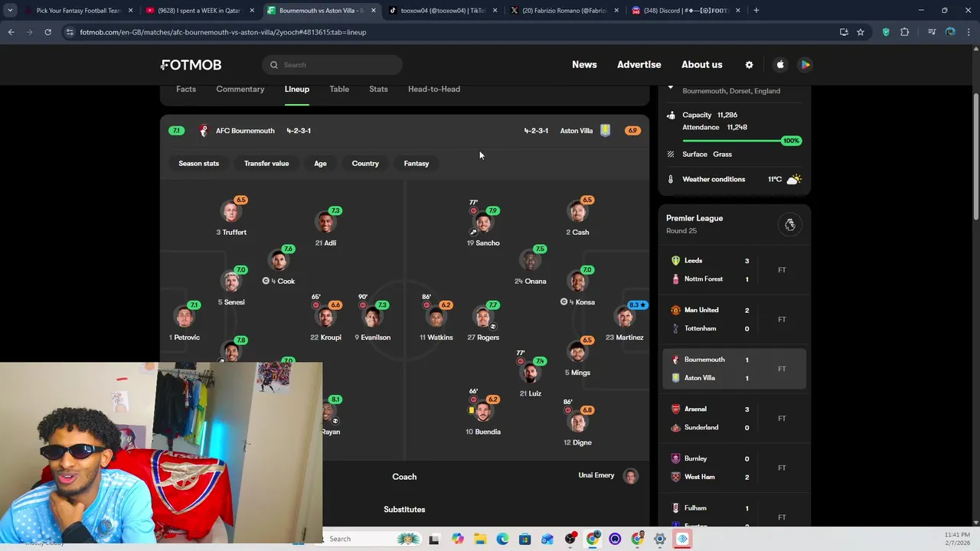Open About us link in header

pos(702,64)
